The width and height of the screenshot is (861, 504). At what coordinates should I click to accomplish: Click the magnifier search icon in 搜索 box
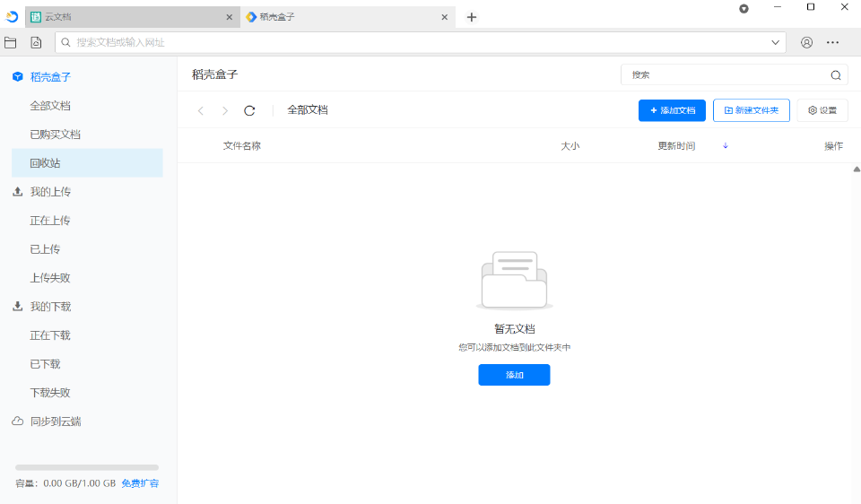[x=836, y=75]
